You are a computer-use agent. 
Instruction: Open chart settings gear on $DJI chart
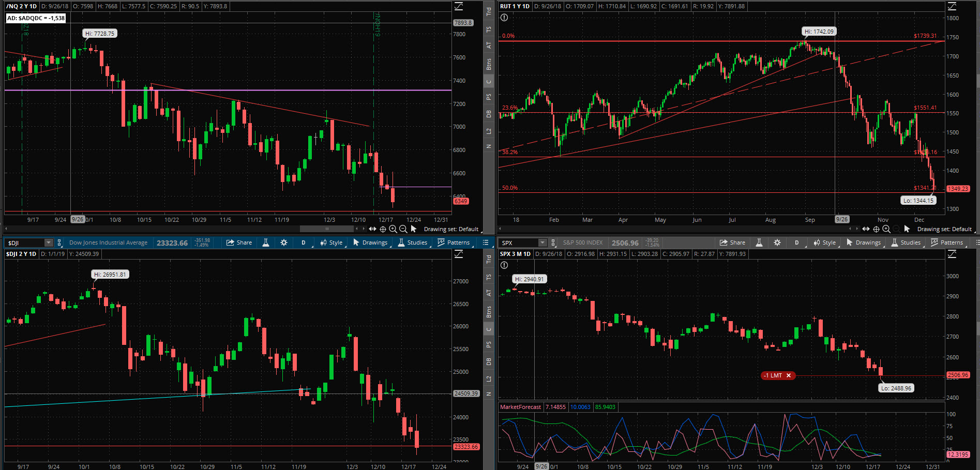pos(284,242)
